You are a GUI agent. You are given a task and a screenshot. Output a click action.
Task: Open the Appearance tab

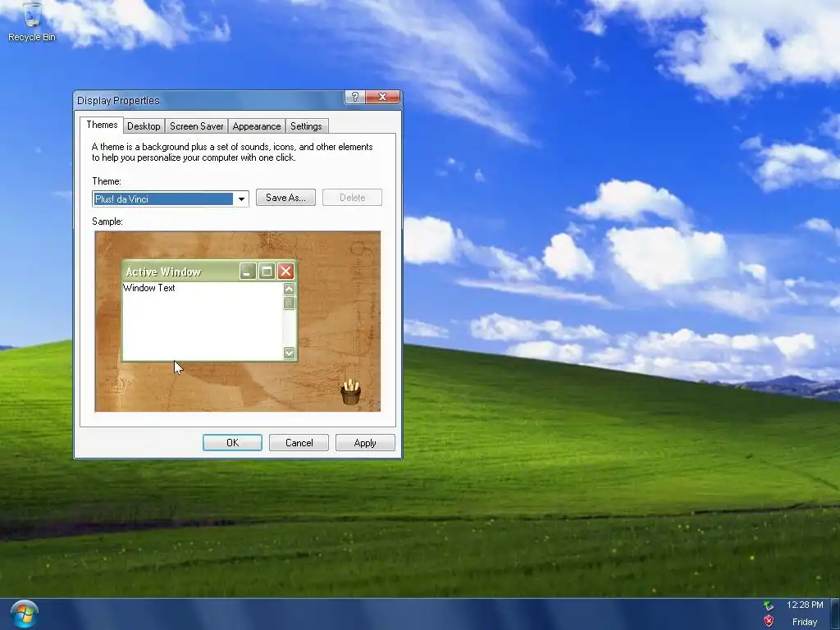(257, 126)
